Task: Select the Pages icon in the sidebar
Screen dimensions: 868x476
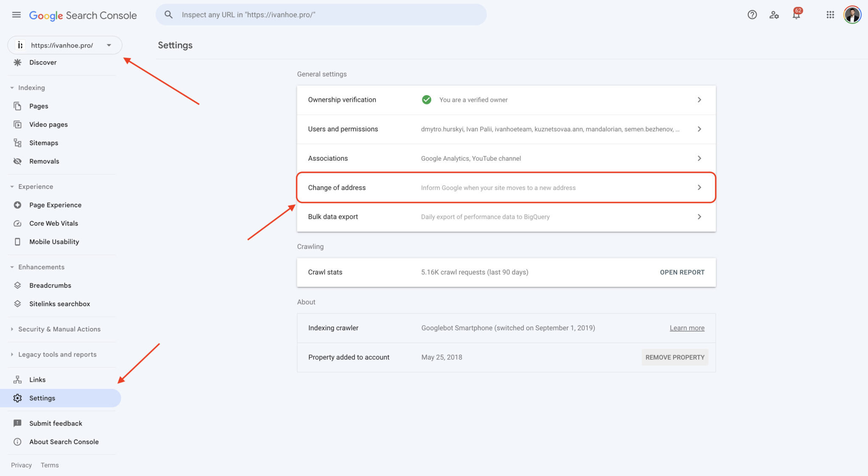Action: click(x=17, y=106)
